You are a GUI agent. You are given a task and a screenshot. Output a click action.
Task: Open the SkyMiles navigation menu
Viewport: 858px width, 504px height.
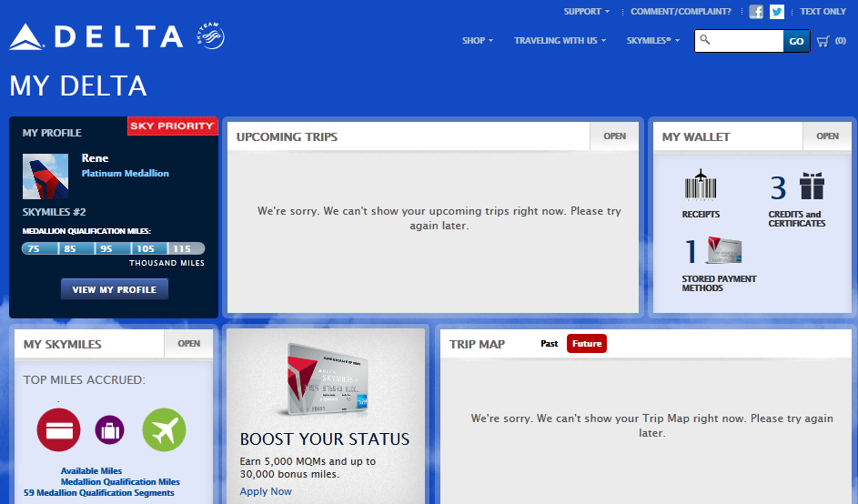652,41
